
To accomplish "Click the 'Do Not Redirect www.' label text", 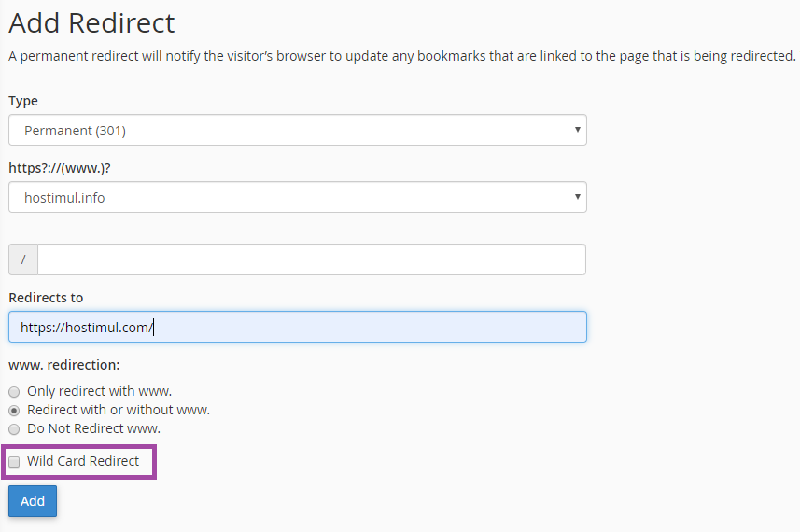I will point(93,428).
